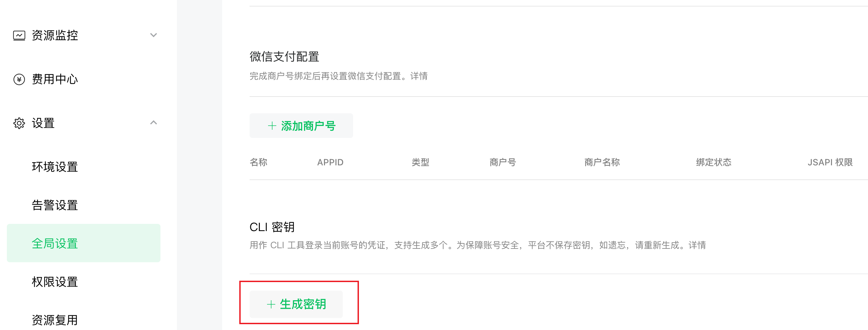Click the 绑定状态 column header
This screenshot has height=330, width=868.
[714, 162]
